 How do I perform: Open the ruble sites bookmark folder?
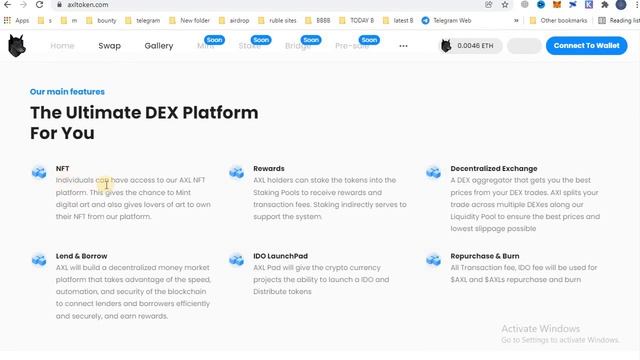pyautogui.click(x=277, y=20)
